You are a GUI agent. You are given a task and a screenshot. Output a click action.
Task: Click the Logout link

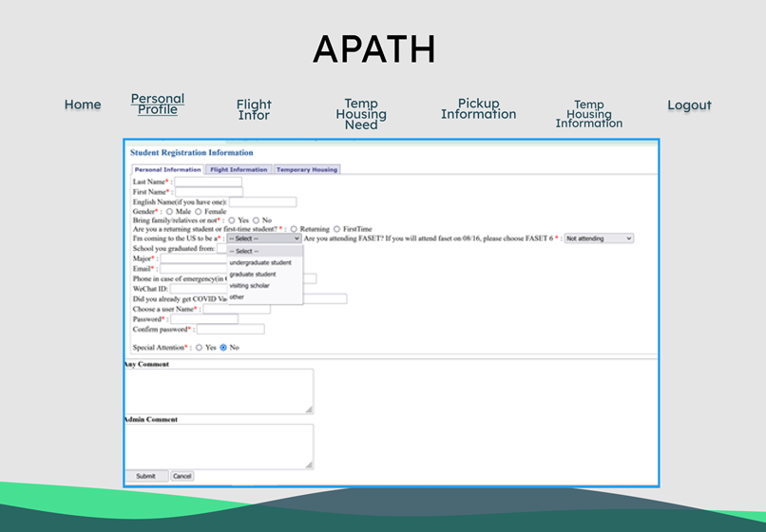(689, 105)
